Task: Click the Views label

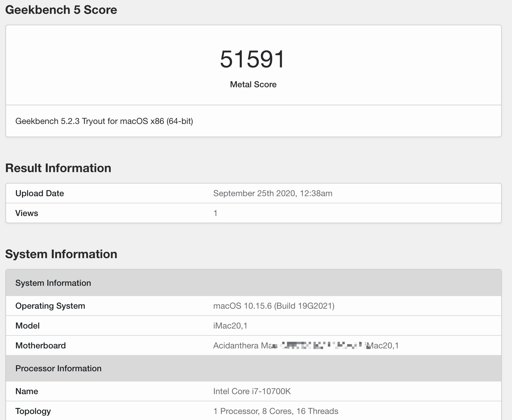Action: click(x=27, y=213)
